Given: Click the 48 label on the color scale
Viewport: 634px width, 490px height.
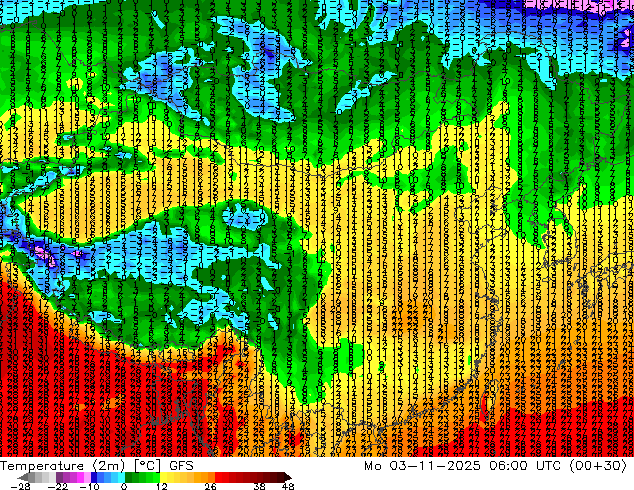Looking at the screenshot, I should pyautogui.click(x=288, y=486).
